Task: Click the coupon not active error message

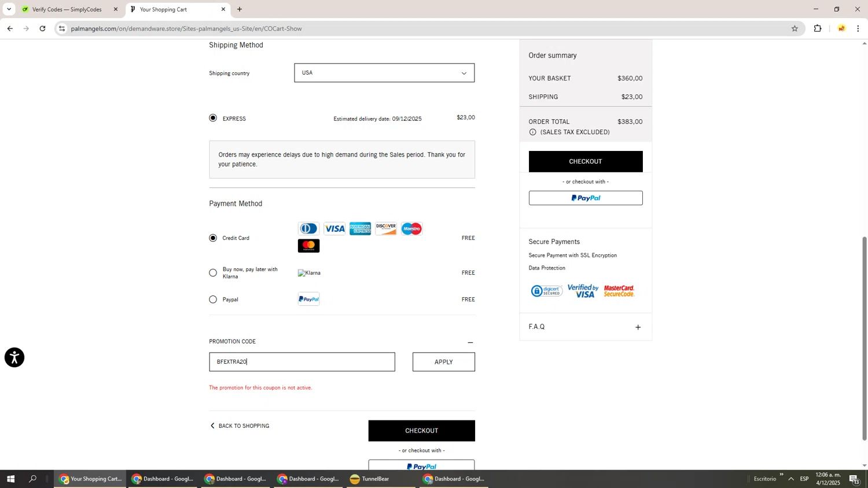Action: [x=260, y=388]
